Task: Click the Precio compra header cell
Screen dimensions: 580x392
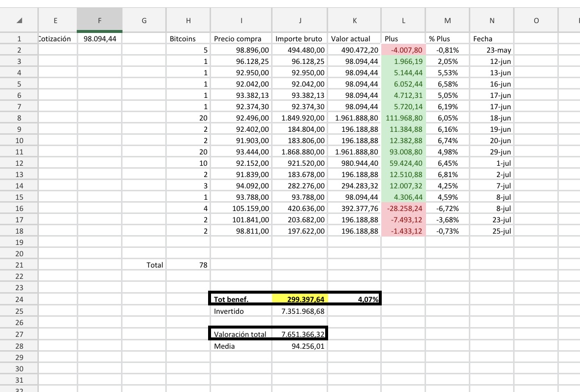Action: coord(241,38)
